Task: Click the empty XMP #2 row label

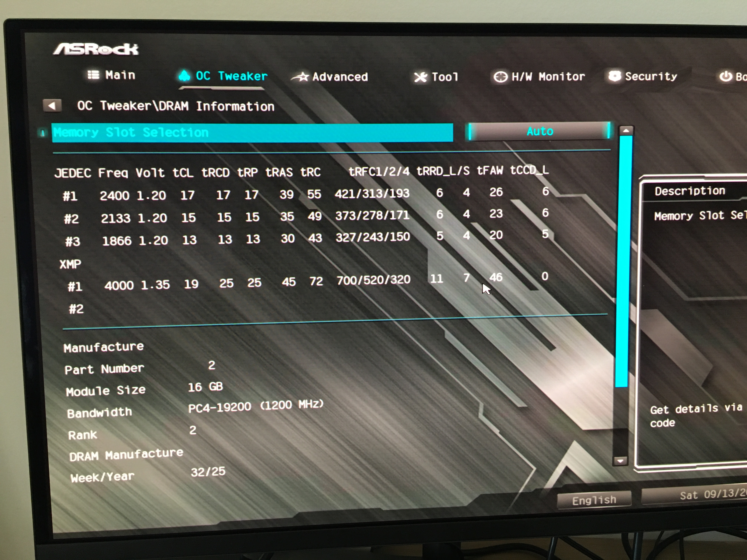Action: pyautogui.click(x=76, y=309)
